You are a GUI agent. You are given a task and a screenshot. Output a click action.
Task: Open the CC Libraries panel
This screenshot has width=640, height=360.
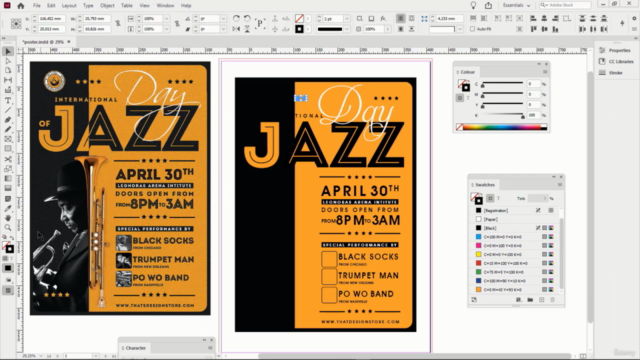616,61
